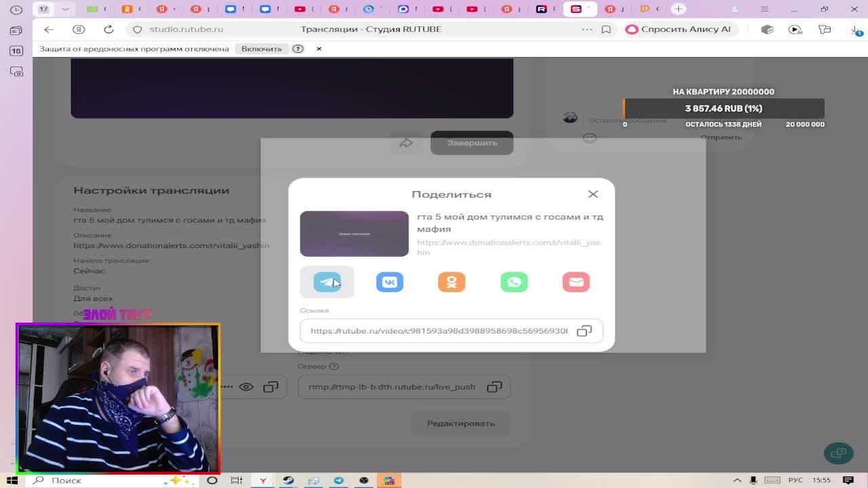The image size is (868, 488).
Task: Open the browser main menu
Action: tap(764, 9)
